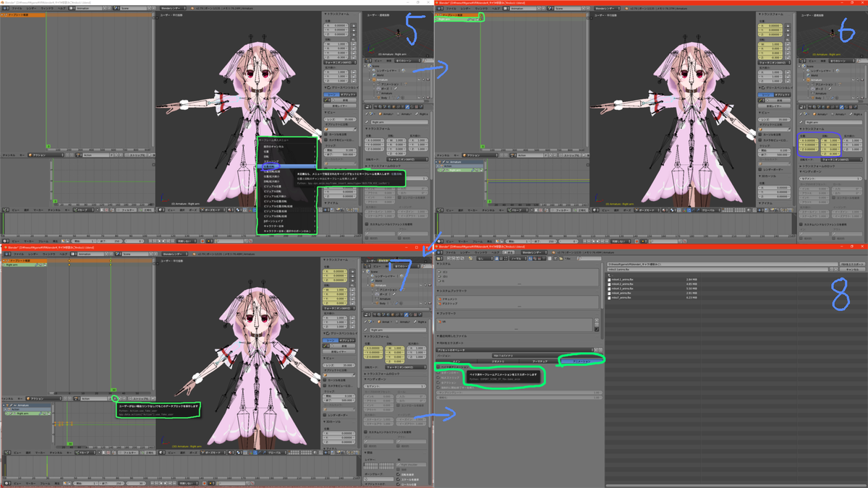Select file miko4.1_anims.fbx in window 8
This screenshot has height=488, width=868.
(x=623, y=280)
